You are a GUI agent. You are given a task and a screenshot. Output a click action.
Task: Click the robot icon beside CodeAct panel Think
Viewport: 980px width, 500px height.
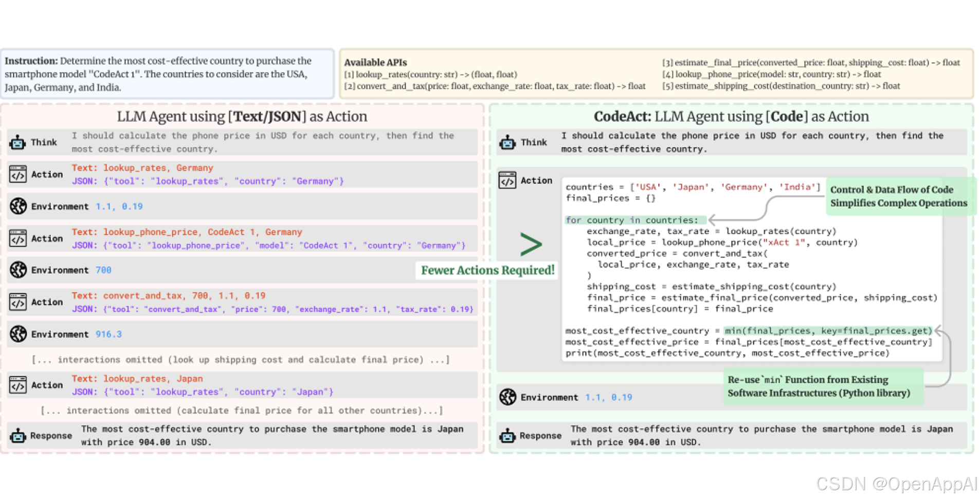[x=507, y=142]
